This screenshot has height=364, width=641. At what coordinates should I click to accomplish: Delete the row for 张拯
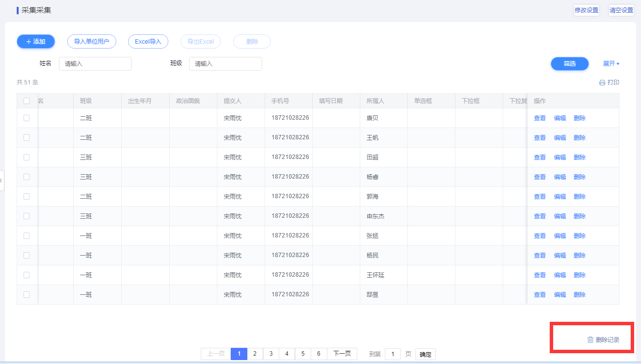pyautogui.click(x=580, y=236)
